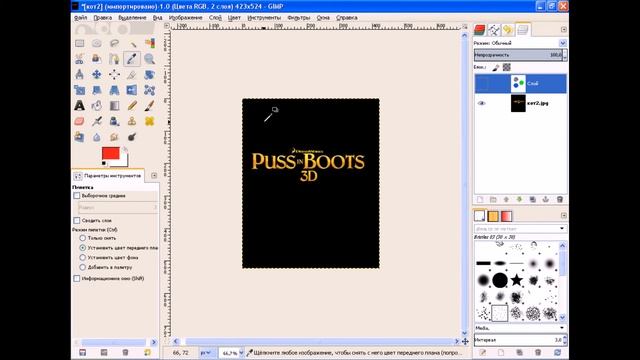Screen dimensions: 640x360
Task: Switch to the Gradients tab in lower dock
Action: [x=507, y=216]
